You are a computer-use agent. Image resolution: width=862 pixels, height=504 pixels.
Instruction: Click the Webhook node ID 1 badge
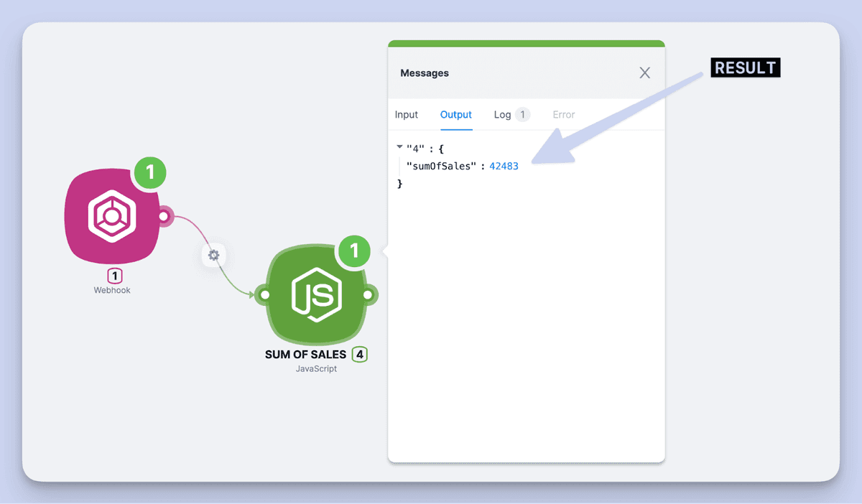[113, 276]
